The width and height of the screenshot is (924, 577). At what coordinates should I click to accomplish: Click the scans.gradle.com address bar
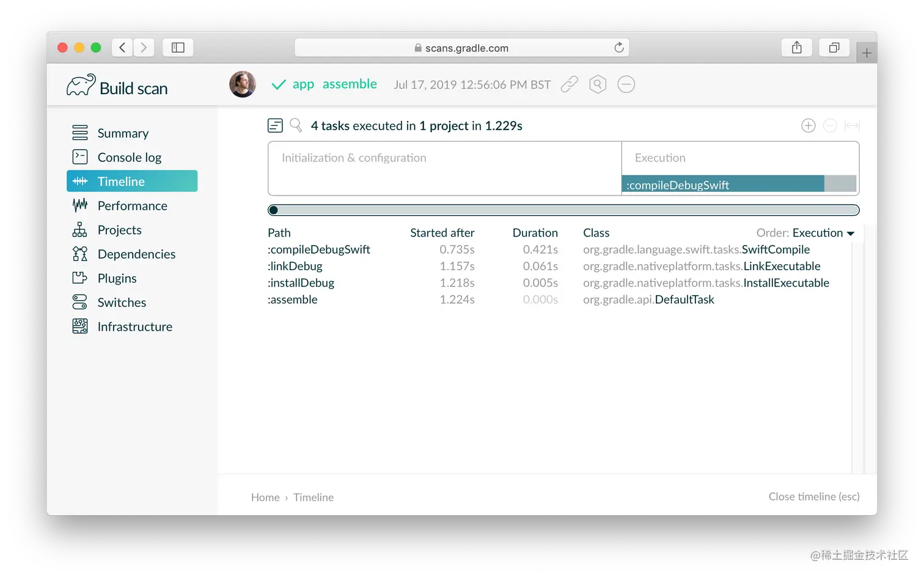pos(462,48)
